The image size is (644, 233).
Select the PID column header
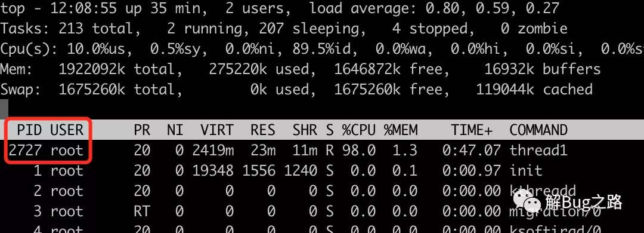(x=29, y=130)
